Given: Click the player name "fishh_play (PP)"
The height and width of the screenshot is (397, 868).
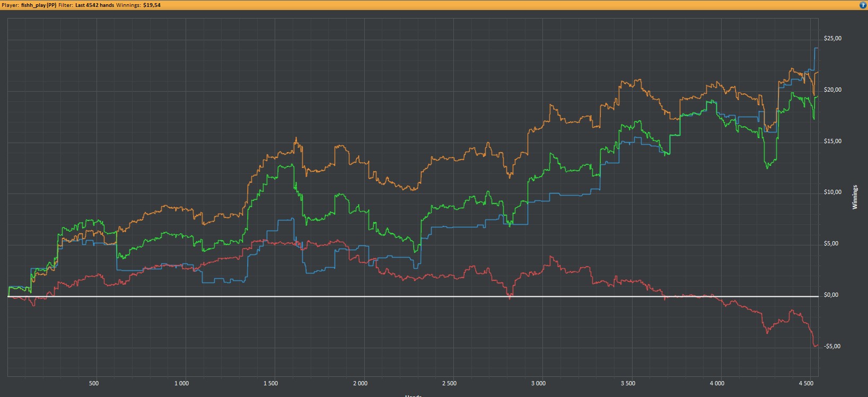Looking at the screenshot, I should 38,5.
